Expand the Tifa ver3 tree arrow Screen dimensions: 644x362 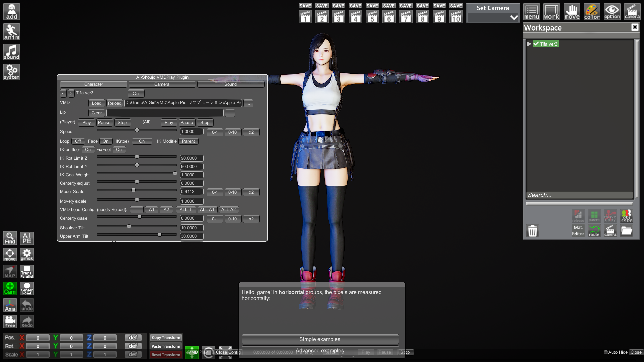(529, 44)
